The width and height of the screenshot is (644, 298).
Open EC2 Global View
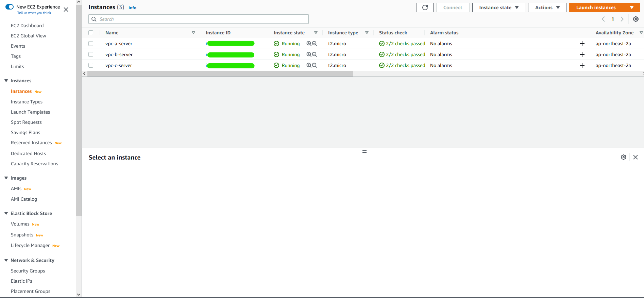click(x=29, y=36)
